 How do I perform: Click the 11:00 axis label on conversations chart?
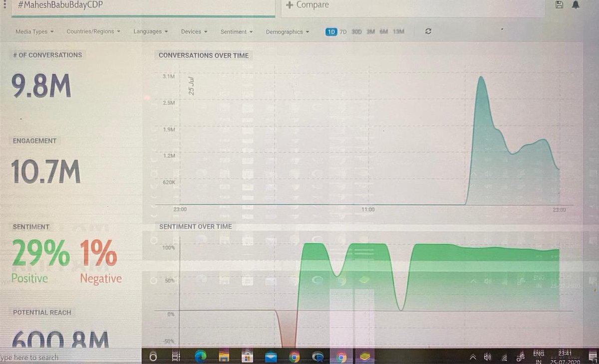pos(368,210)
